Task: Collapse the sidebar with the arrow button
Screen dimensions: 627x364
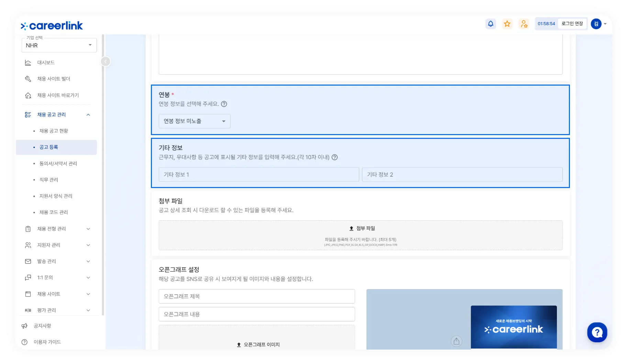Action: pos(106,62)
